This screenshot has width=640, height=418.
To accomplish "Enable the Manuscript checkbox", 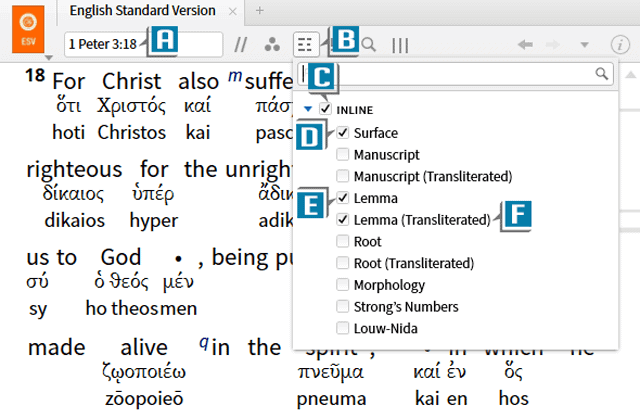I will coord(344,155).
